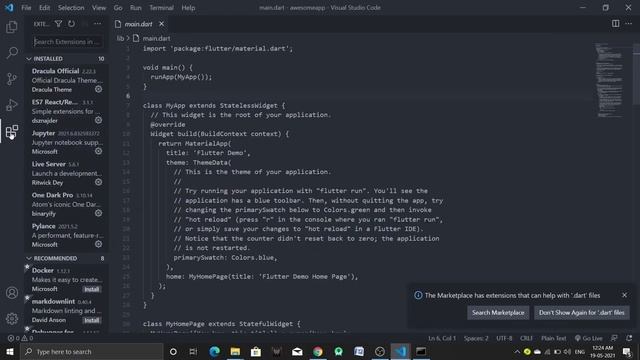This screenshot has height=360, width=640.
Task: Select the Dracula Official extension entry
Action: pos(67,80)
